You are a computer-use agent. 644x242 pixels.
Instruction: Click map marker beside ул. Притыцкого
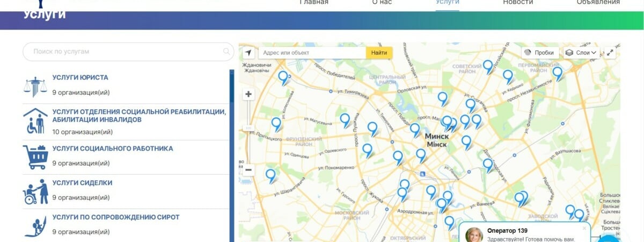276,125
